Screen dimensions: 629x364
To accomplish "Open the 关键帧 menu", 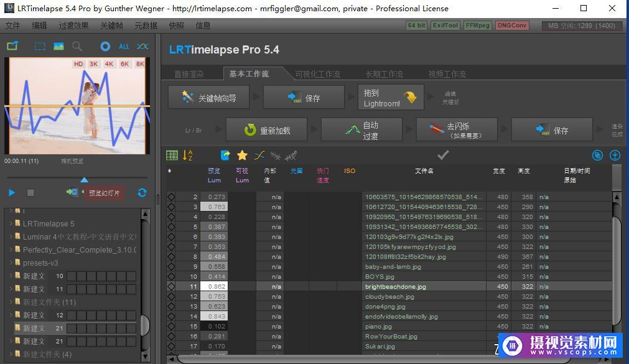I will tap(111, 26).
